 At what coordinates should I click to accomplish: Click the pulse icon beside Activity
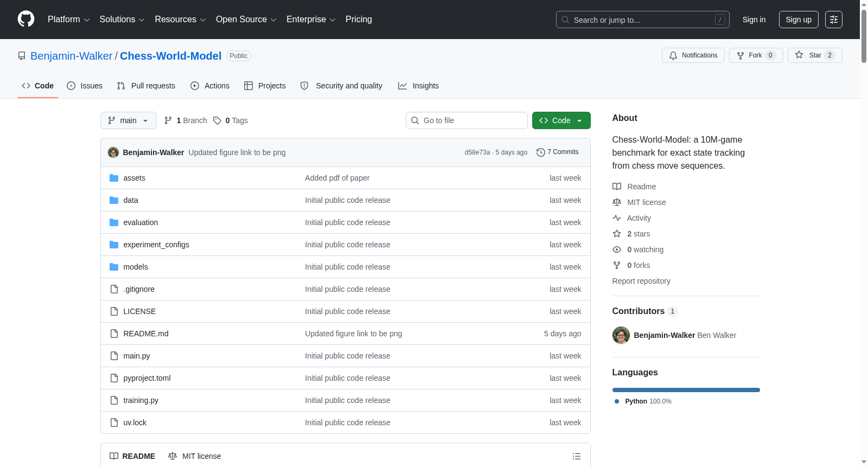617,218
